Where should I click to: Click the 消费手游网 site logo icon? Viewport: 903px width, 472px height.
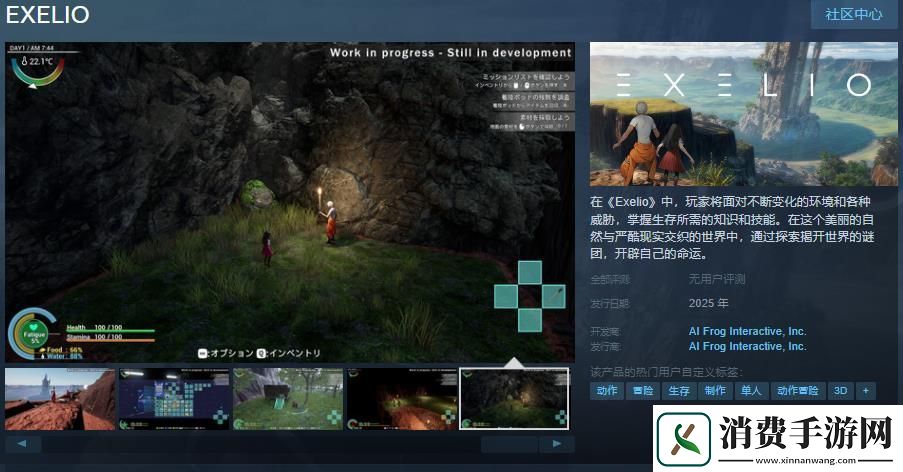(x=684, y=440)
